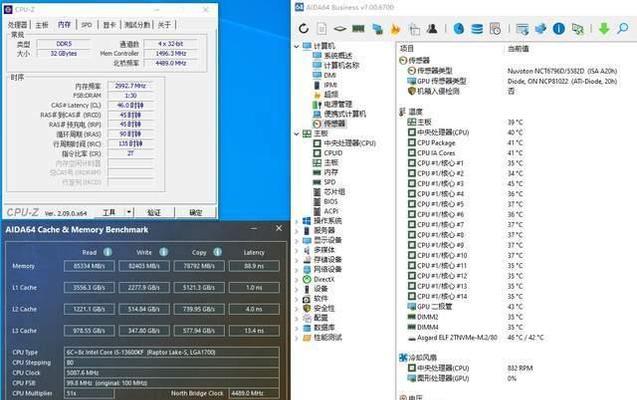The width and height of the screenshot is (637, 400).
Task: Select 安全性 in the AIDA64 tree
Action: (324, 309)
